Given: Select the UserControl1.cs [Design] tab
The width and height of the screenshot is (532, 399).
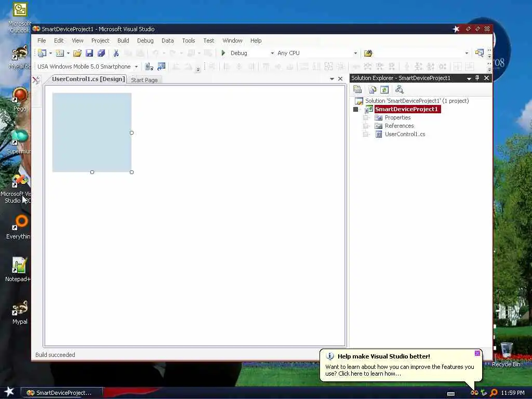Looking at the screenshot, I should 88,79.
